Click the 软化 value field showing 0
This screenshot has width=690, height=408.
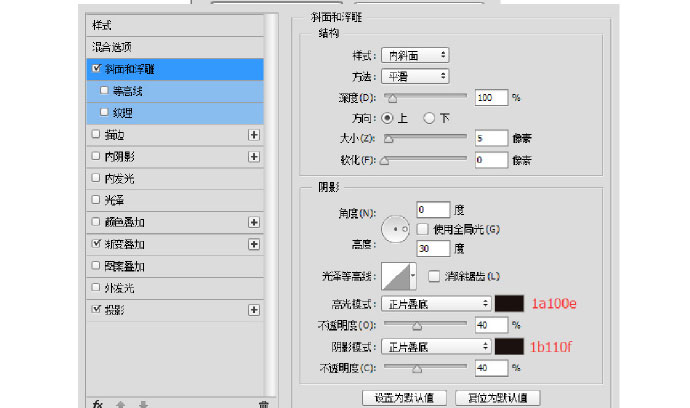point(492,160)
